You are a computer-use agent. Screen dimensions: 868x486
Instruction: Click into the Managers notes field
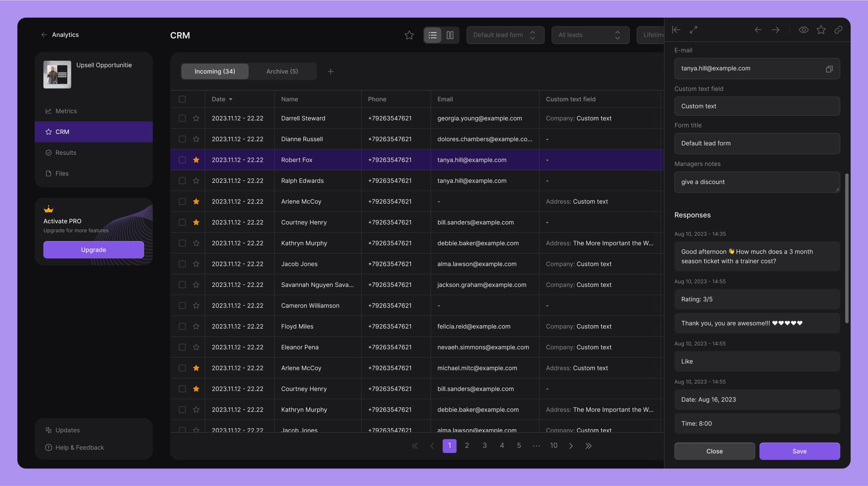click(756, 182)
